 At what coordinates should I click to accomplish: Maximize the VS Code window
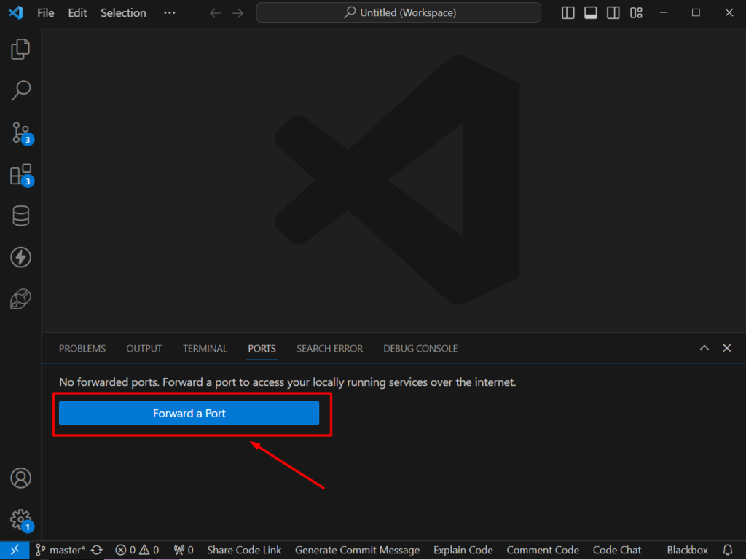pyautogui.click(x=696, y=13)
